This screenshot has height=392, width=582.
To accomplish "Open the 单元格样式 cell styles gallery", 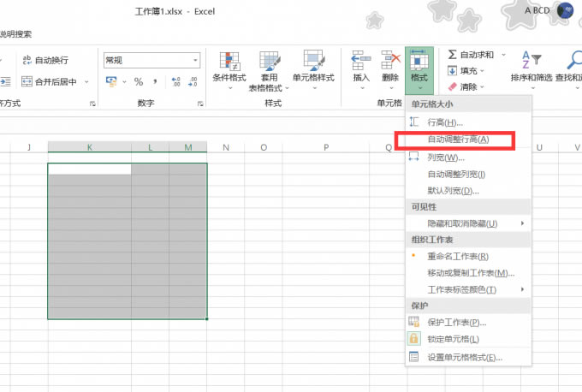I will (x=313, y=61).
